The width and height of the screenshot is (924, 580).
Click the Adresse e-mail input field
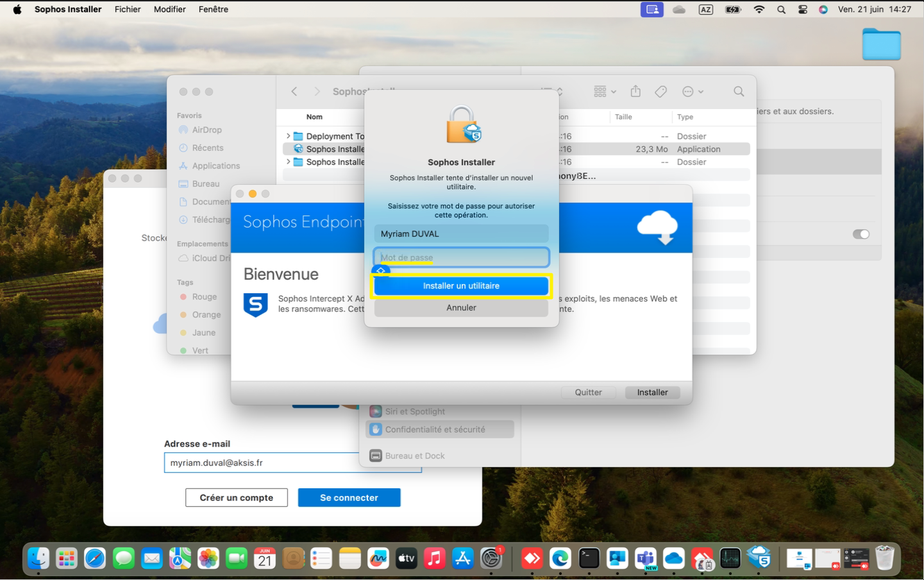pyautogui.click(x=292, y=463)
